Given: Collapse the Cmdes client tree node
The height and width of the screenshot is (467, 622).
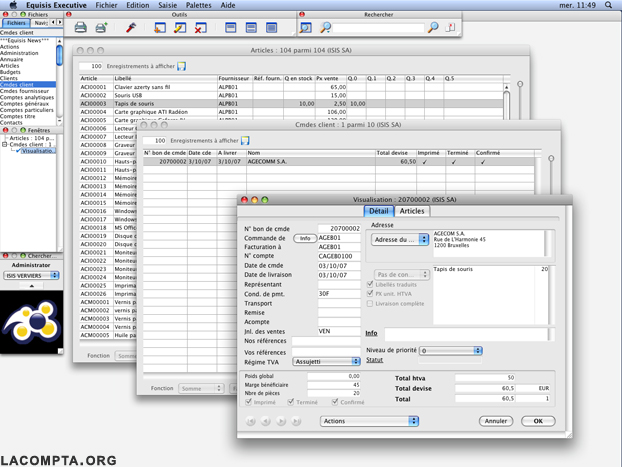Looking at the screenshot, I should pyautogui.click(x=4, y=144).
